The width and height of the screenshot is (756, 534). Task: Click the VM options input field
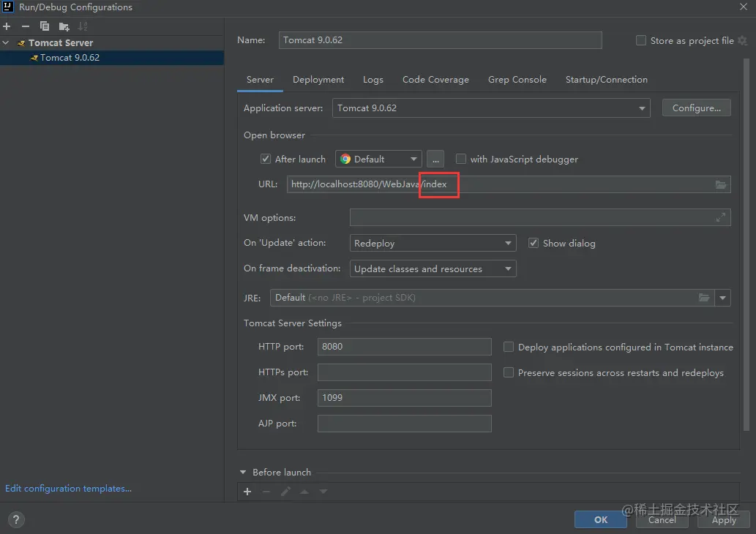539,217
